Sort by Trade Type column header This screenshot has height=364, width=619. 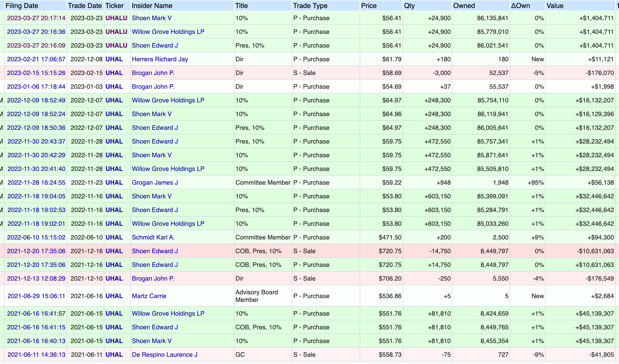click(x=310, y=6)
